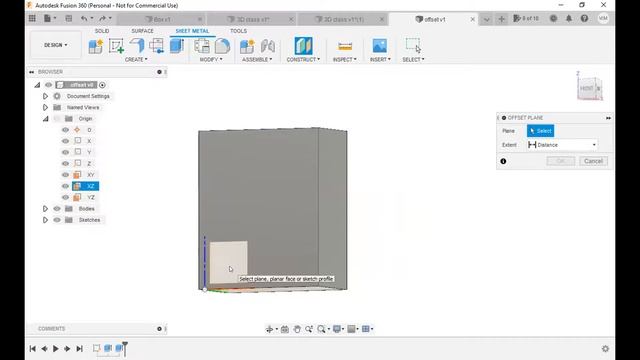Screen dimensions: 640x360
Task: Click New Component icon in Assemble group
Action: point(247,46)
